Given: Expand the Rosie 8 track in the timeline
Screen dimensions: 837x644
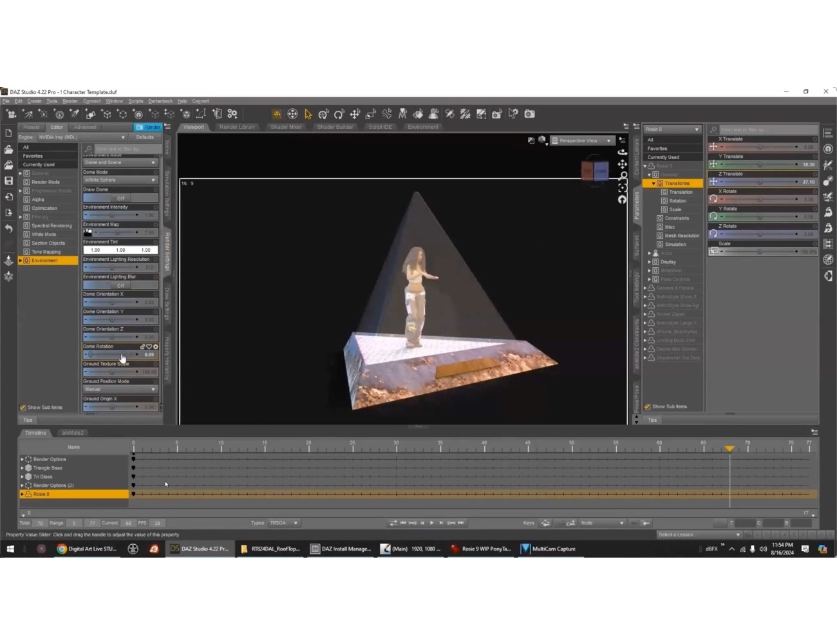Looking at the screenshot, I should click(x=21, y=494).
